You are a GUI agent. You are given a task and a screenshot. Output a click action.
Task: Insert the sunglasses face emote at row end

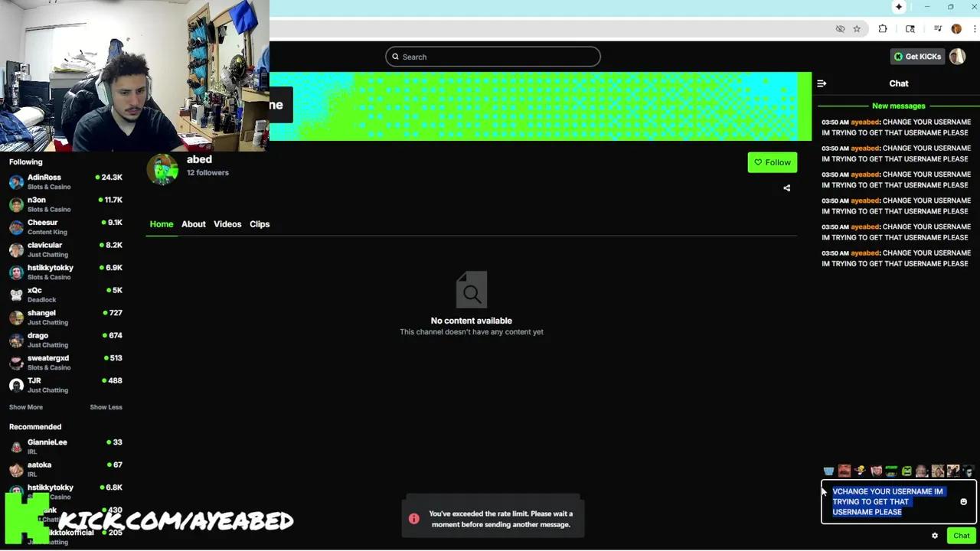click(969, 471)
